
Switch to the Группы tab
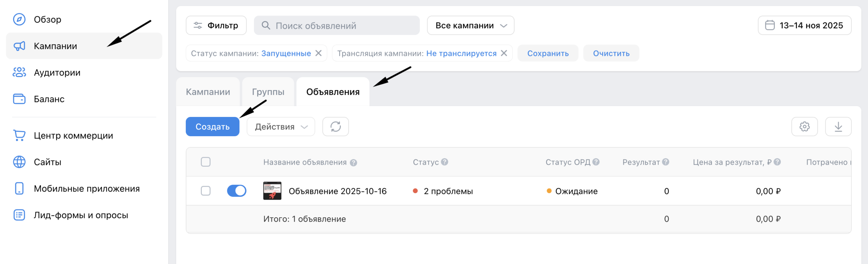pos(268,92)
